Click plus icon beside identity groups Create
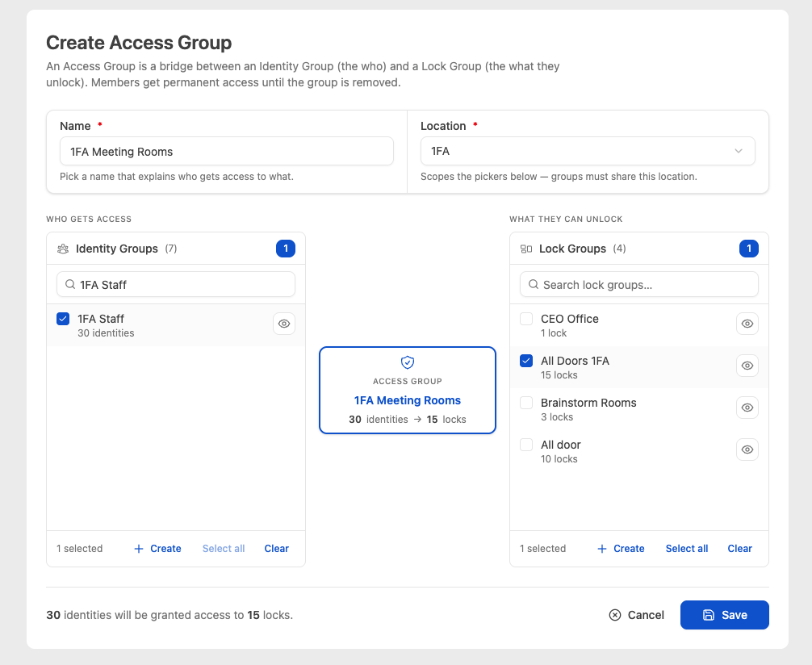This screenshot has height=665, width=812. click(x=139, y=549)
